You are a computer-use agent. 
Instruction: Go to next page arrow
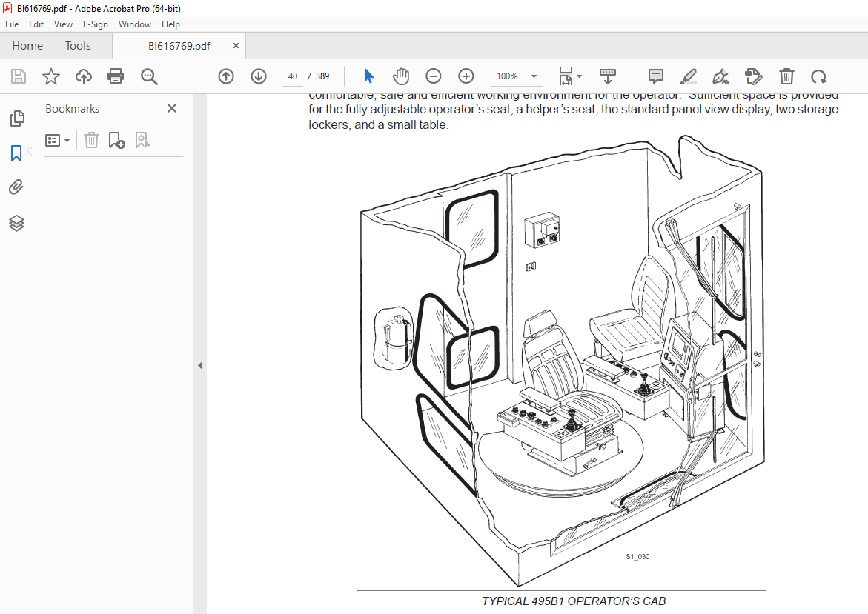point(259,76)
